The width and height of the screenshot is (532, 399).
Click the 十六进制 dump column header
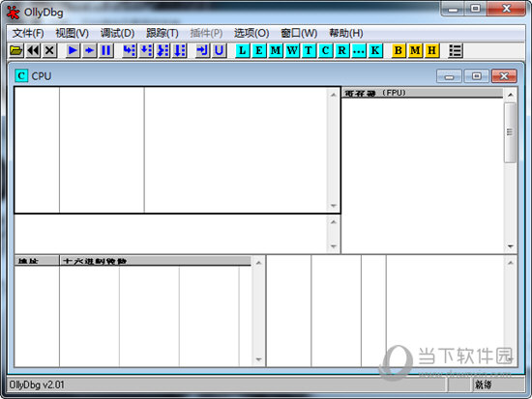pyautogui.click(x=155, y=261)
